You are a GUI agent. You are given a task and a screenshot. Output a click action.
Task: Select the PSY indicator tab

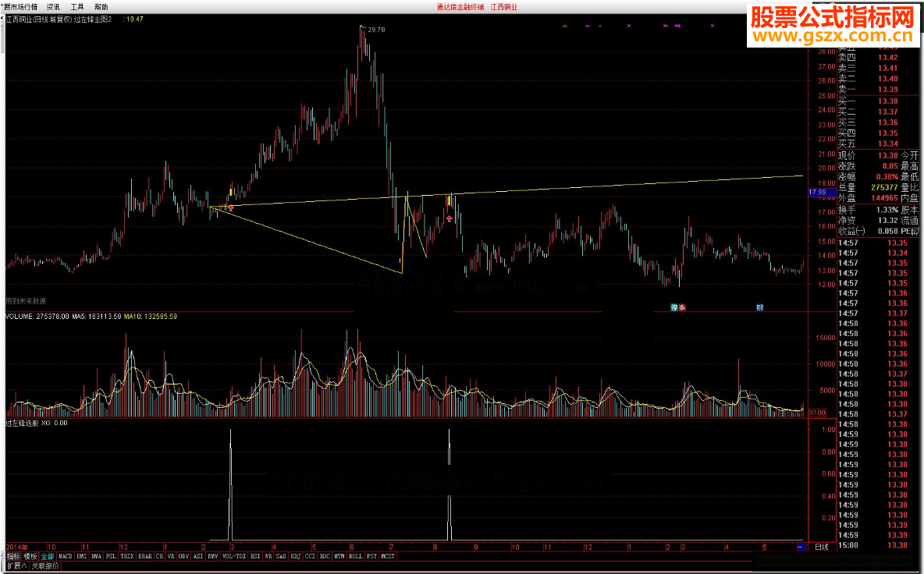[x=371, y=556]
